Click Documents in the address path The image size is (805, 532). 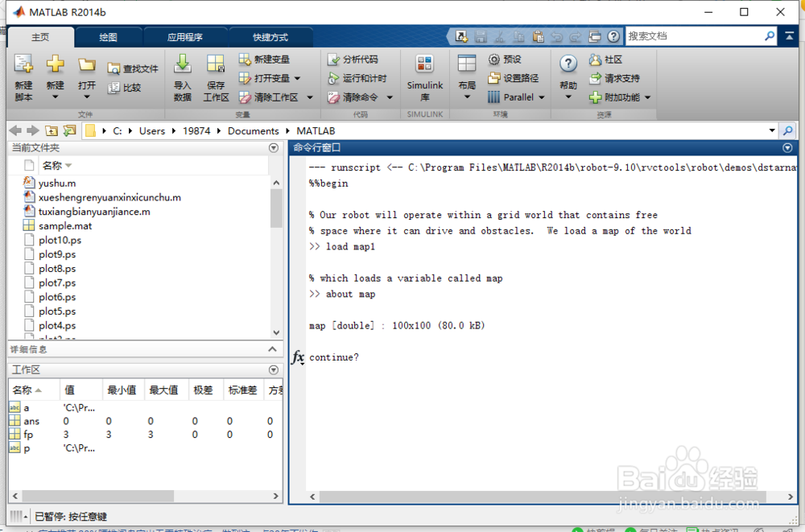click(253, 131)
